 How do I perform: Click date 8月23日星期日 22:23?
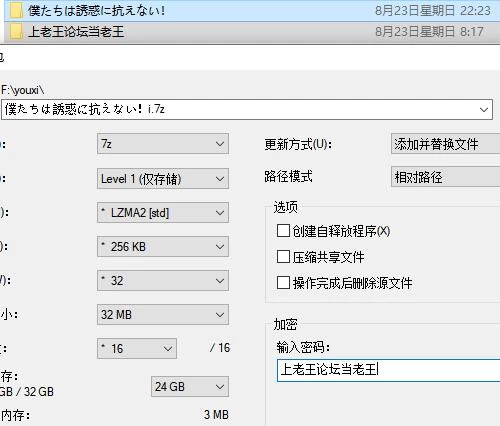coord(433,11)
